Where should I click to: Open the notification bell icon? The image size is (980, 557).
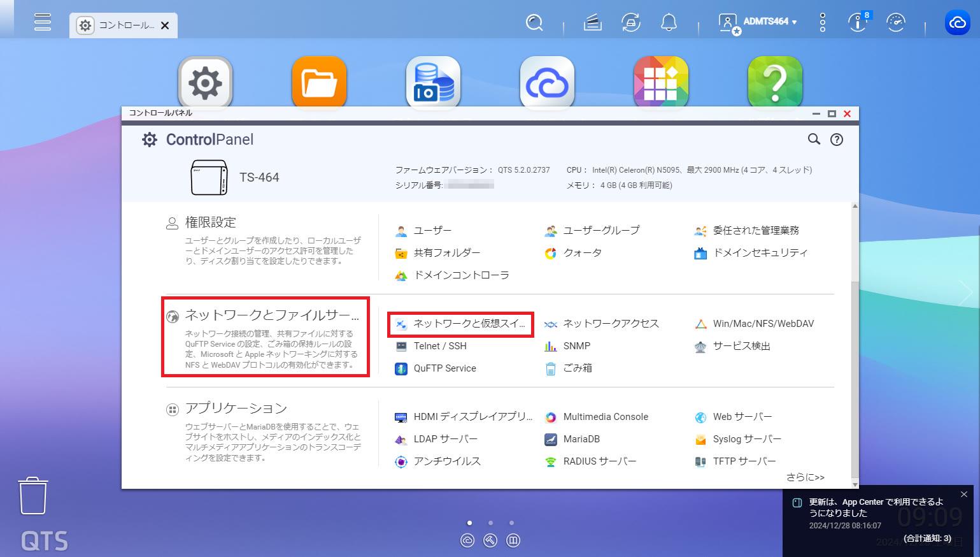(x=669, y=23)
